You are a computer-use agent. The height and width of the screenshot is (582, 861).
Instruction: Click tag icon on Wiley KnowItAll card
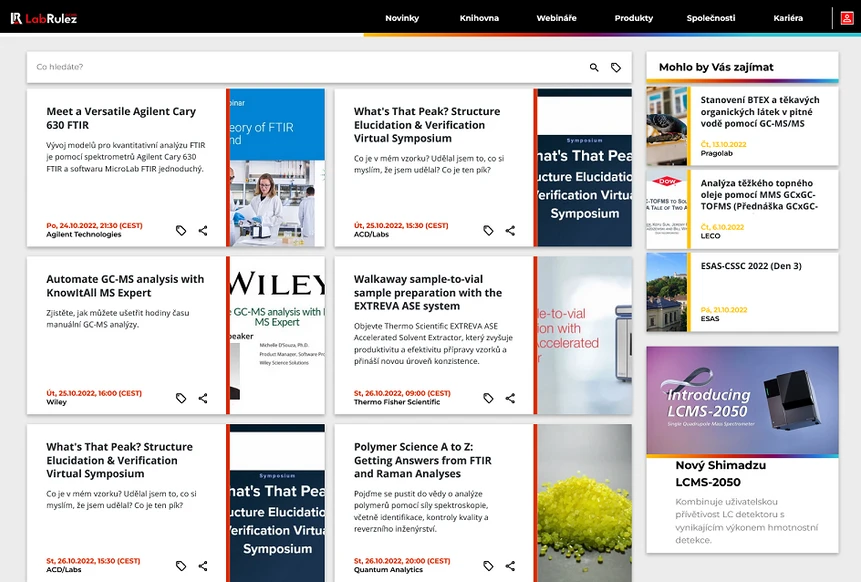coord(181,398)
